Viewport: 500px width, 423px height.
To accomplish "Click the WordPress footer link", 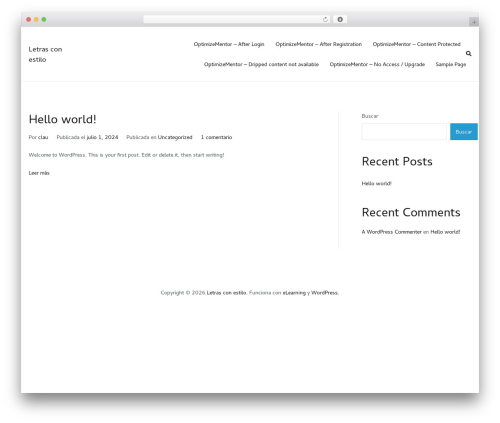I will [324, 293].
